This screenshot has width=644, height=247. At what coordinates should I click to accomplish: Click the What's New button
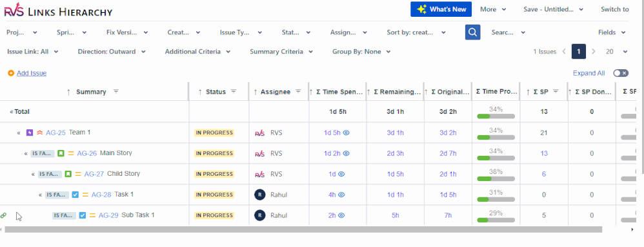(x=441, y=9)
